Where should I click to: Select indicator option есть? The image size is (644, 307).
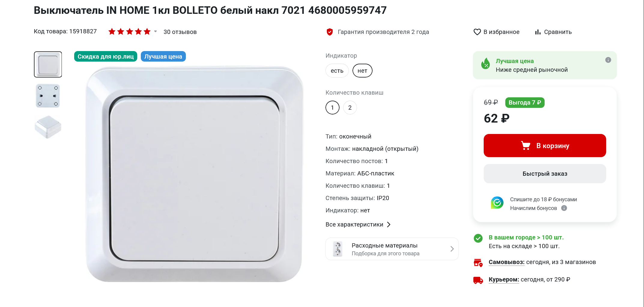point(337,71)
